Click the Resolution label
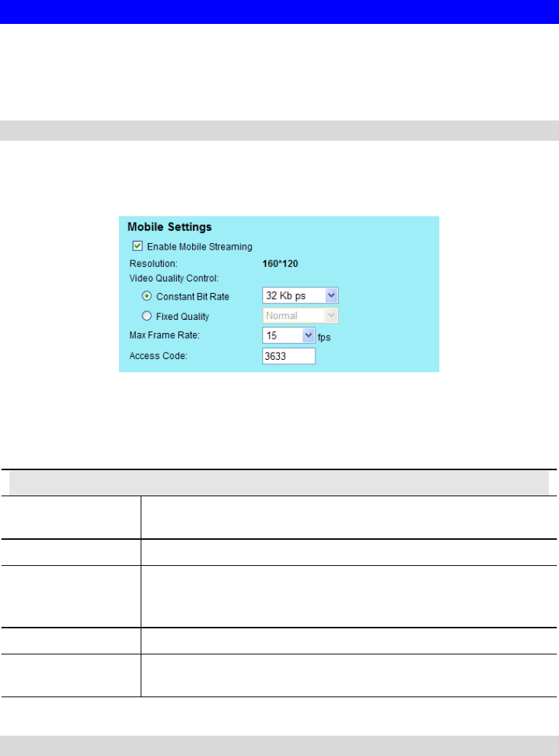Image resolution: width=559 pixels, height=756 pixels. [x=153, y=264]
